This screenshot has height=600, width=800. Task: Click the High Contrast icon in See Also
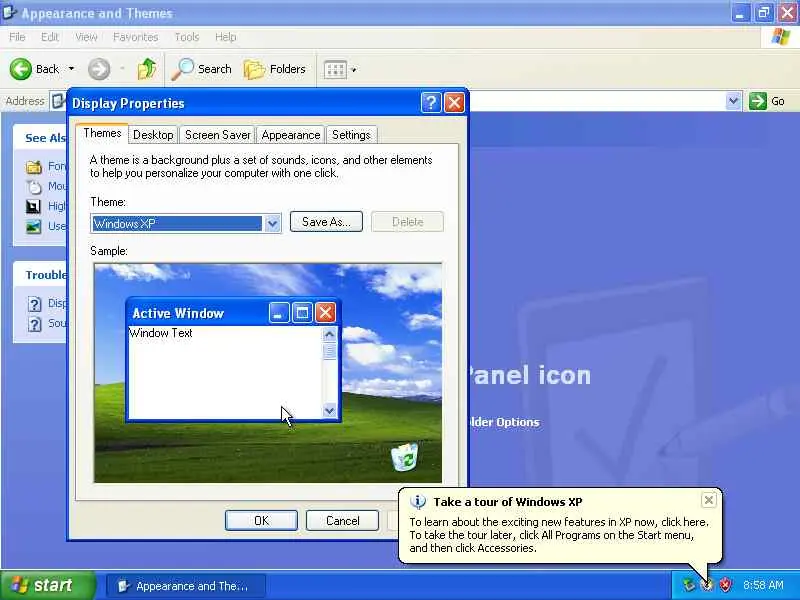[34, 207]
